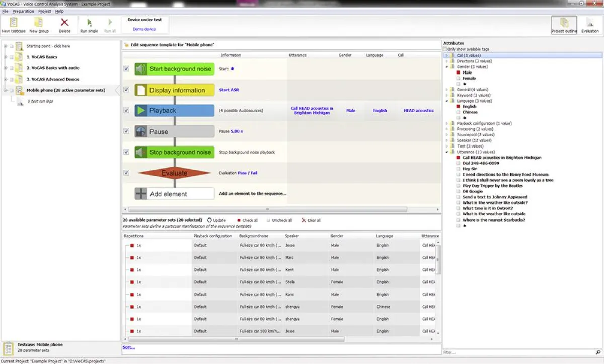Open the Preparation menu
Screen dimensions: 604x364
click(x=23, y=11)
